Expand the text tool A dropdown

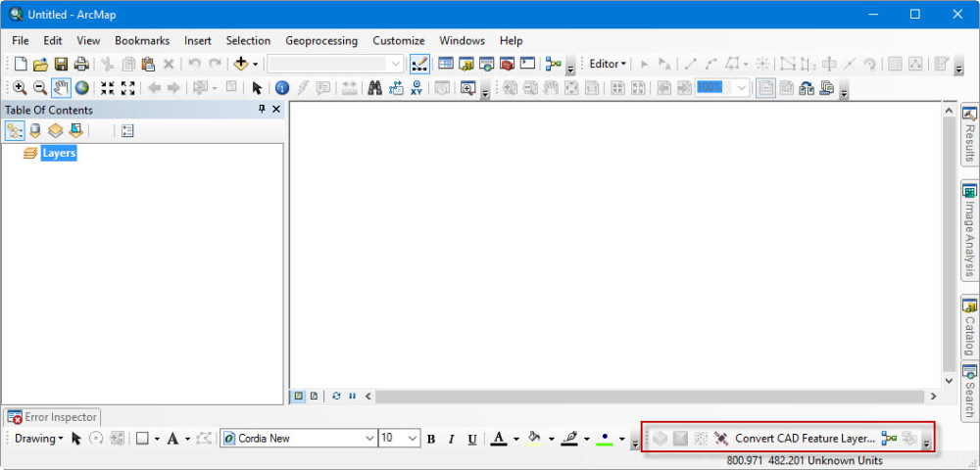coord(187,440)
